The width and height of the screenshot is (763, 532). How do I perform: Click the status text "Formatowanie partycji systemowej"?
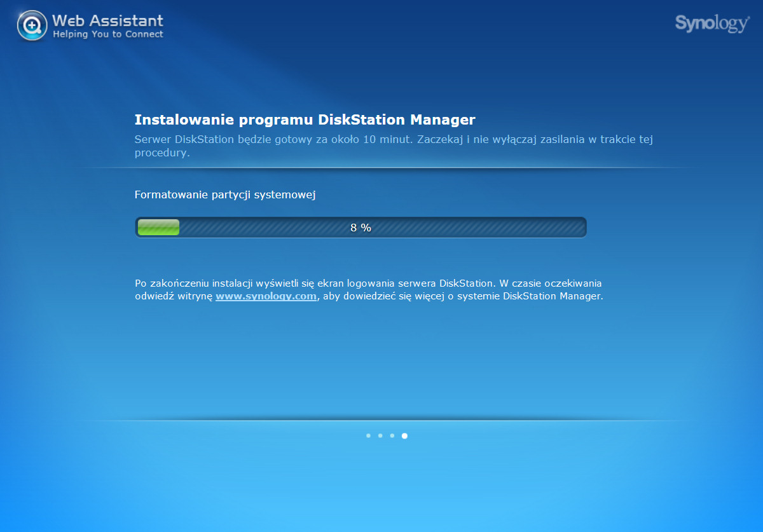(225, 194)
